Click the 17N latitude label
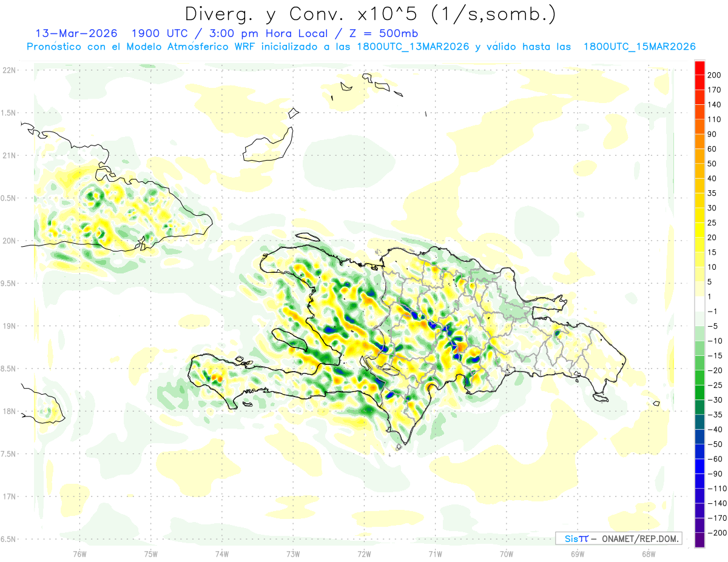 tap(9, 497)
